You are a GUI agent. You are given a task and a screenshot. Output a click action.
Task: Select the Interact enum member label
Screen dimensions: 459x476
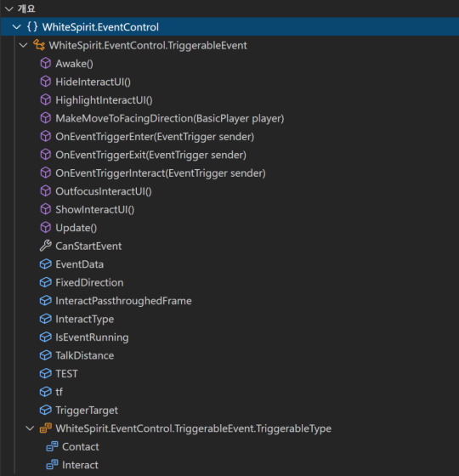(80, 465)
